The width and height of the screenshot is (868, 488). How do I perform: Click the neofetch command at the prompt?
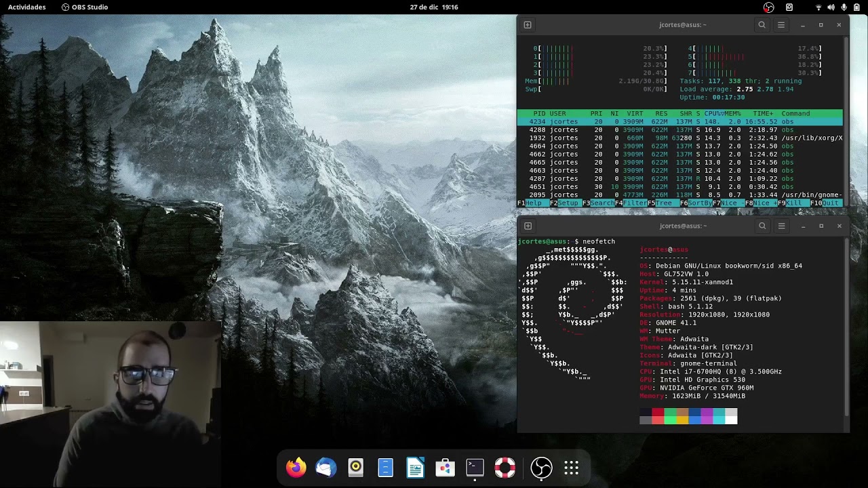599,241
